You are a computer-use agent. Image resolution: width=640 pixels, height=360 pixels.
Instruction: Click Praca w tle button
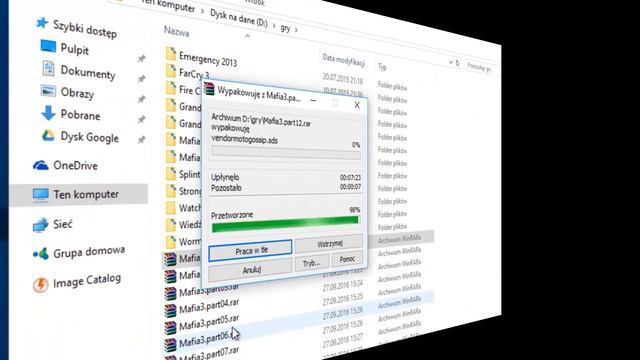[250, 250]
